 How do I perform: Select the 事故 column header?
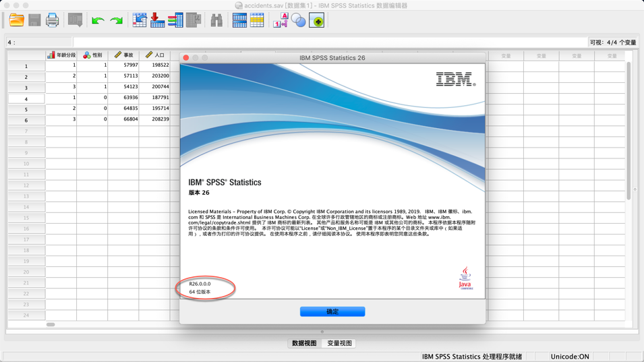pos(123,55)
